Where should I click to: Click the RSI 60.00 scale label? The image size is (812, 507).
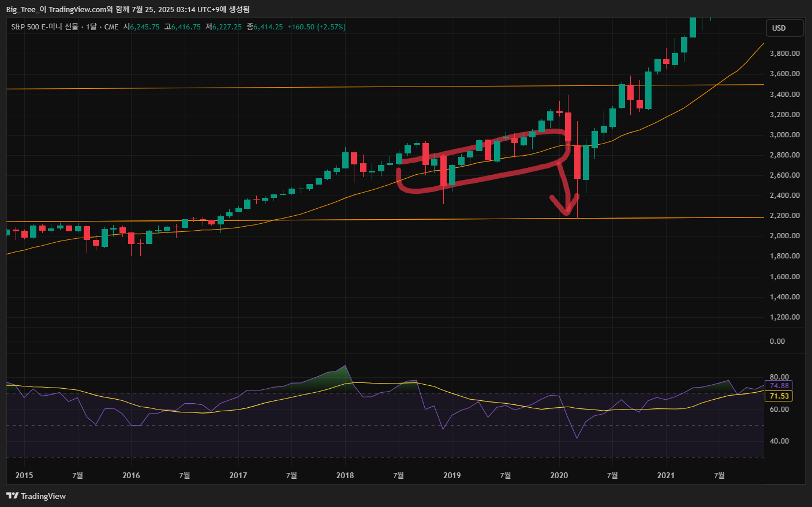point(779,409)
